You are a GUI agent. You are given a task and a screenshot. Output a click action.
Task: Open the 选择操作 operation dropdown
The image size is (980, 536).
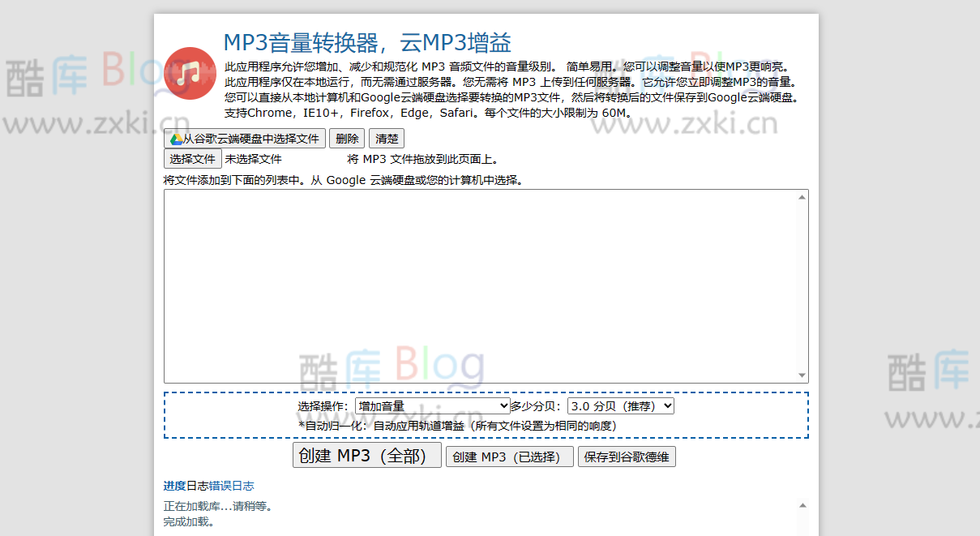[x=430, y=405]
